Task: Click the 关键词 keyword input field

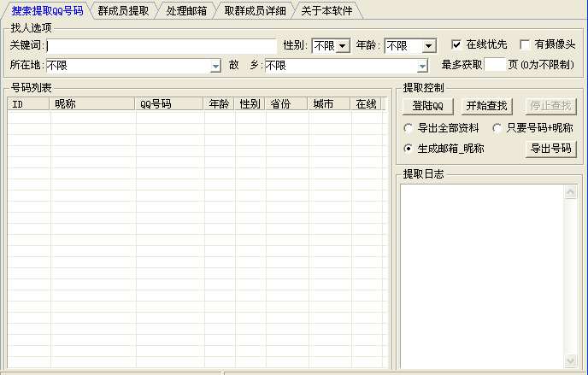Action: click(x=162, y=46)
